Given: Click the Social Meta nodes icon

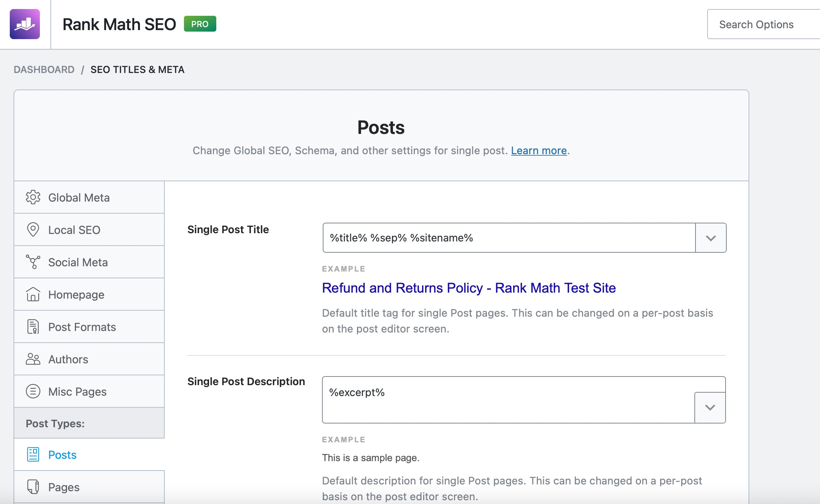Looking at the screenshot, I should (x=33, y=262).
